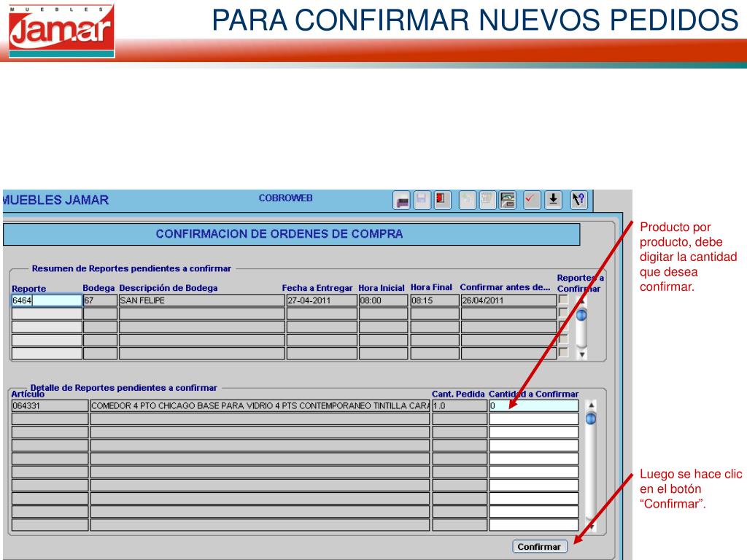
Task: Click the Cantidad a Confirmar field showing 0
Action: tap(533, 405)
